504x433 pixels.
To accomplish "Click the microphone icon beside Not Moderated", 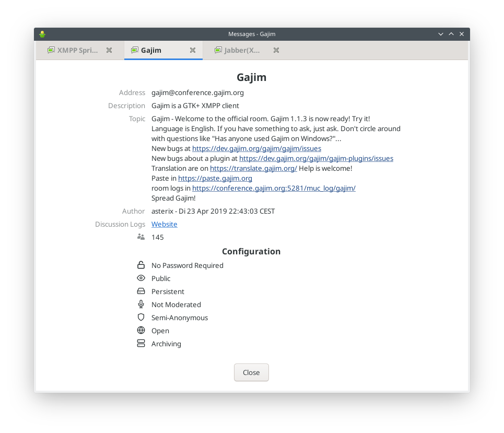I will coord(141,304).
